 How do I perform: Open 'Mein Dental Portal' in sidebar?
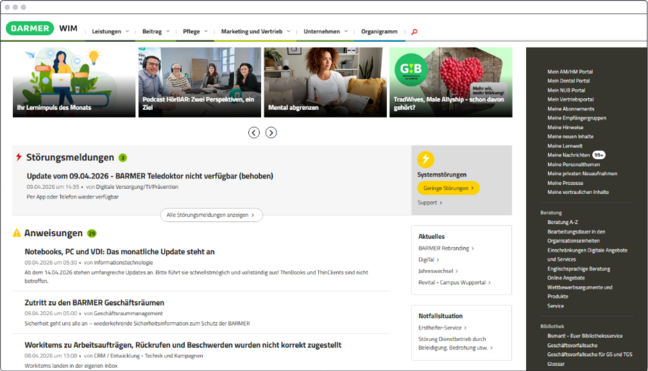[x=568, y=81]
